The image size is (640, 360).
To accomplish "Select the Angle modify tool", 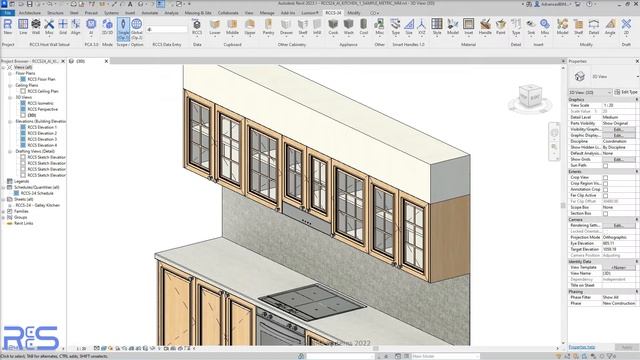I will point(610,27).
